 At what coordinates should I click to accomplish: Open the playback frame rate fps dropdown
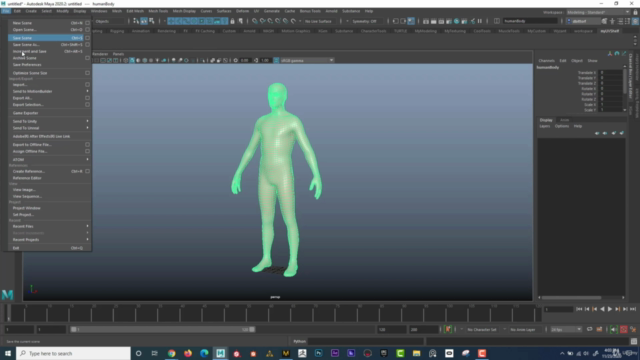tap(566, 329)
